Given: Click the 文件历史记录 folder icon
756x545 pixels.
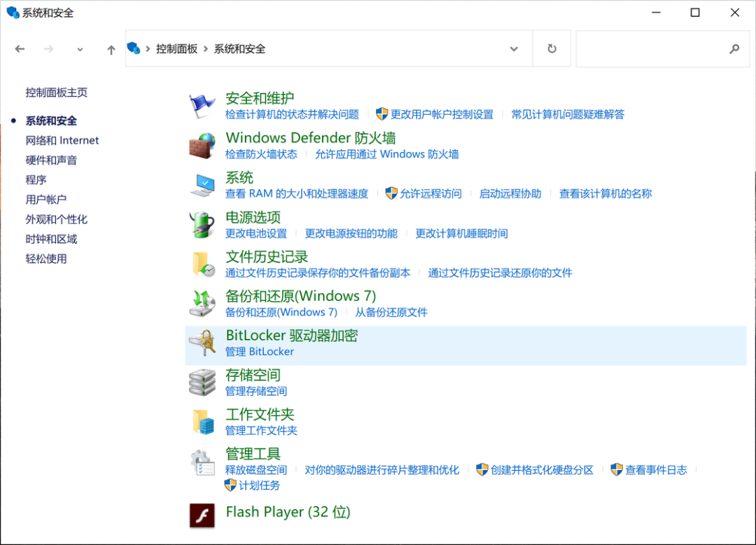Looking at the screenshot, I should (x=203, y=264).
